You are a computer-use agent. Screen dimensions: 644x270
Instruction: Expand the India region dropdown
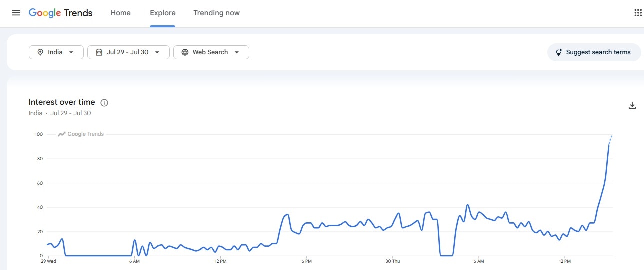point(56,52)
